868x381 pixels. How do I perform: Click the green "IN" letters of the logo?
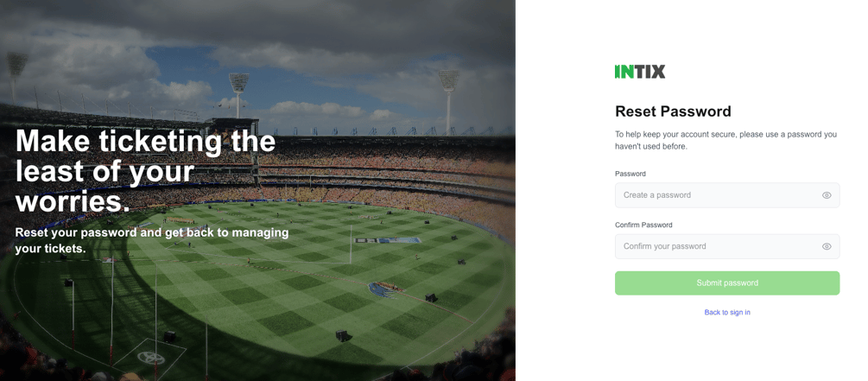point(625,72)
